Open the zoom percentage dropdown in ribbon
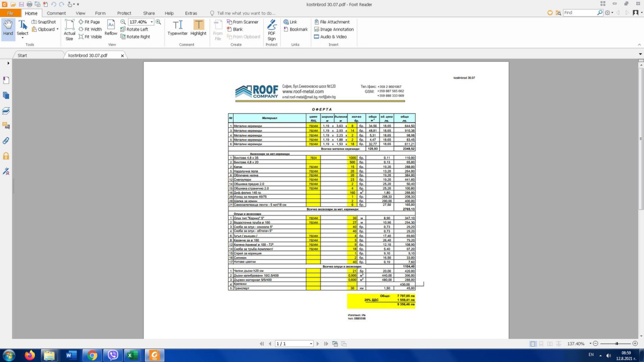The image size is (644, 362). click(152, 22)
